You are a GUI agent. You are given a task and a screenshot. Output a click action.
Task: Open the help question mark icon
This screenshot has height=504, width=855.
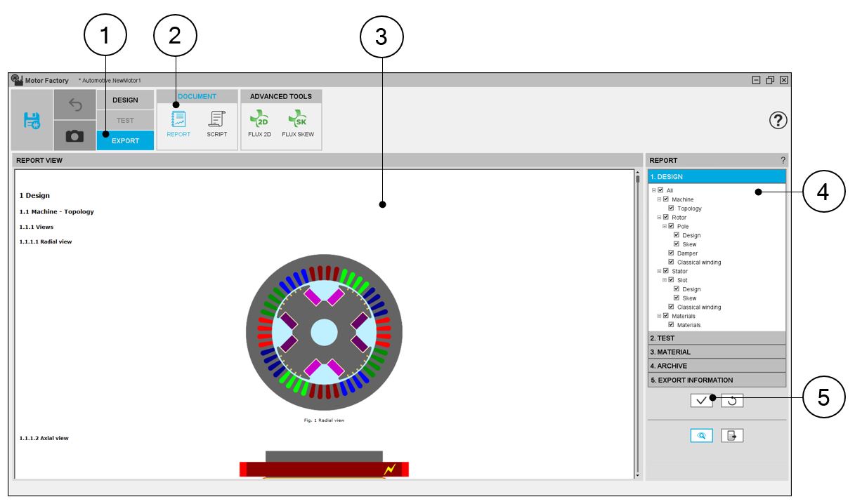778,121
